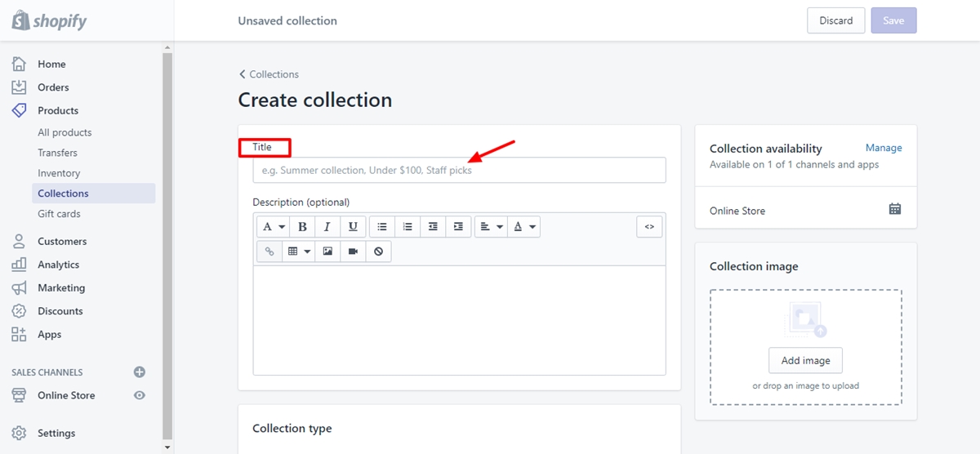980x454 pixels.
Task: Discard the unsaved collection
Action: click(835, 20)
